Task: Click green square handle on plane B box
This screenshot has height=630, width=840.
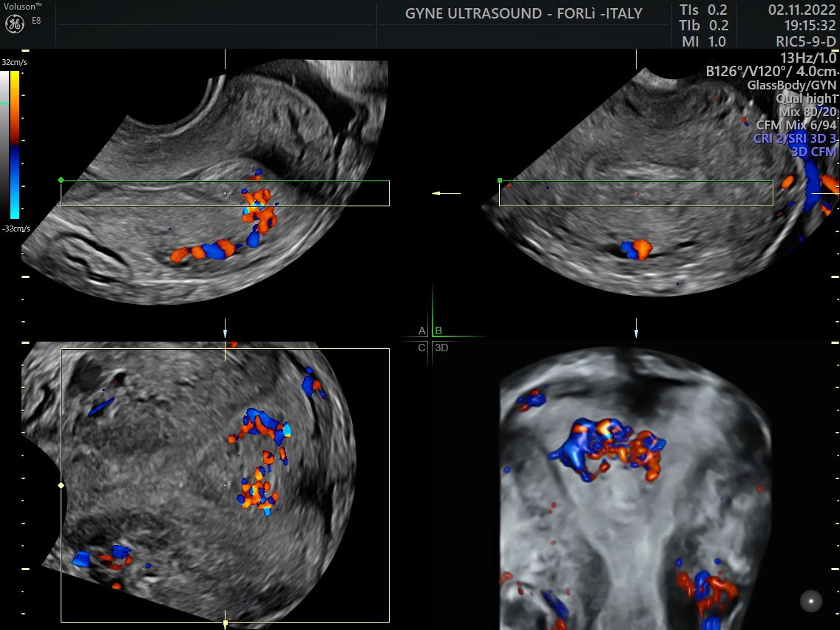Action: [501, 180]
